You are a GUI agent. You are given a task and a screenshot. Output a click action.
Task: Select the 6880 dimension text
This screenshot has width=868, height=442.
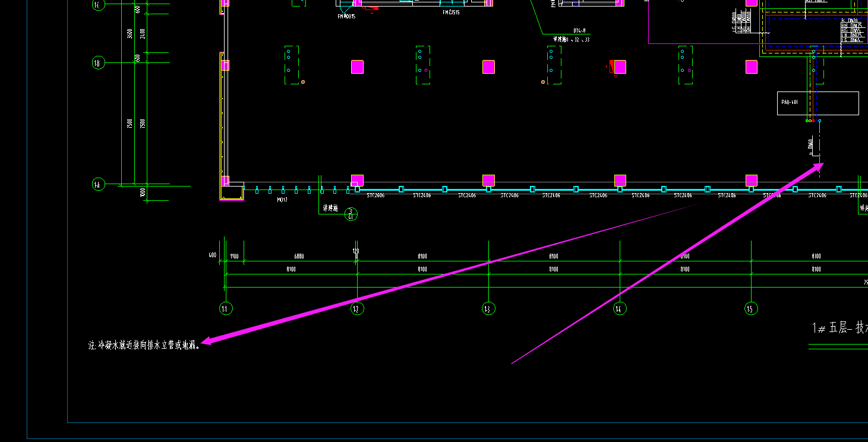299,256
